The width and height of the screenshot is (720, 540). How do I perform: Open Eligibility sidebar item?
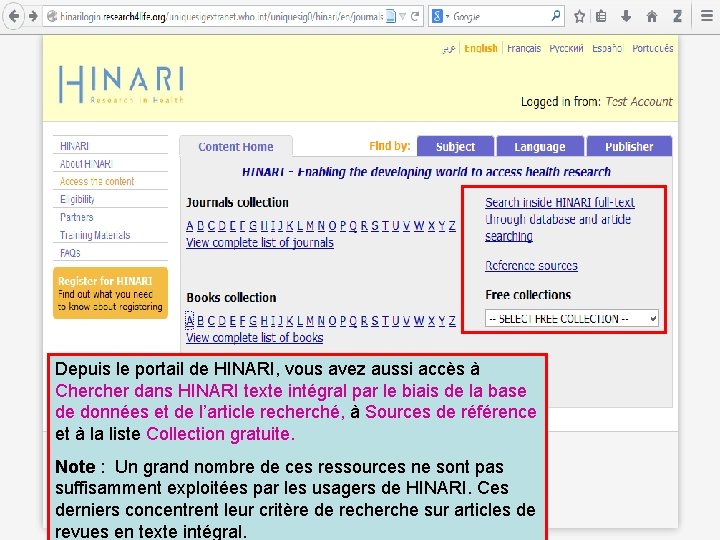77,199
